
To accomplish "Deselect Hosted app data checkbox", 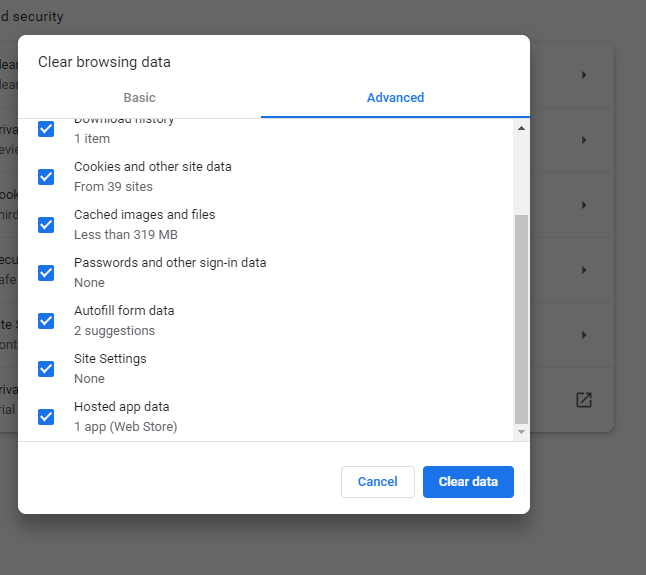I will pyautogui.click(x=46, y=417).
